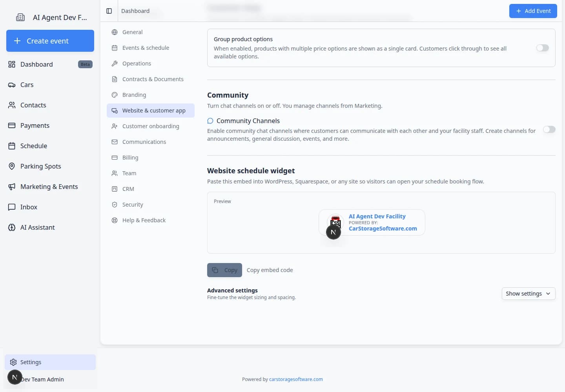This screenshot has height=392, width=565.
Task: Click the Payments card icon
Action: tap(12, 125)
